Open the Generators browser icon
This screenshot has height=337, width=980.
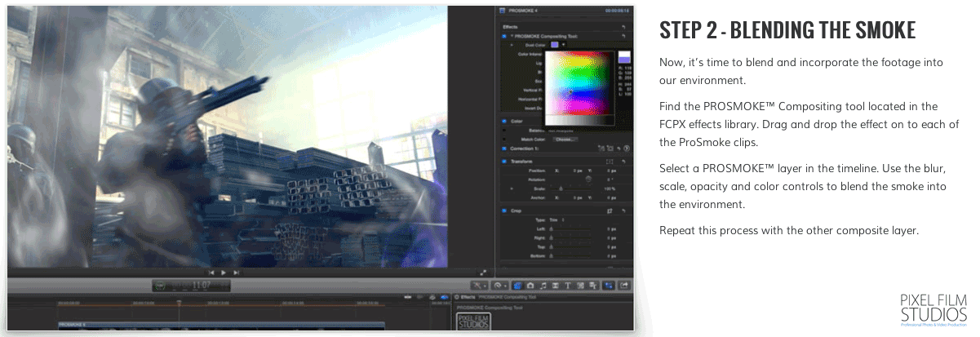click(x=580, y=285)
